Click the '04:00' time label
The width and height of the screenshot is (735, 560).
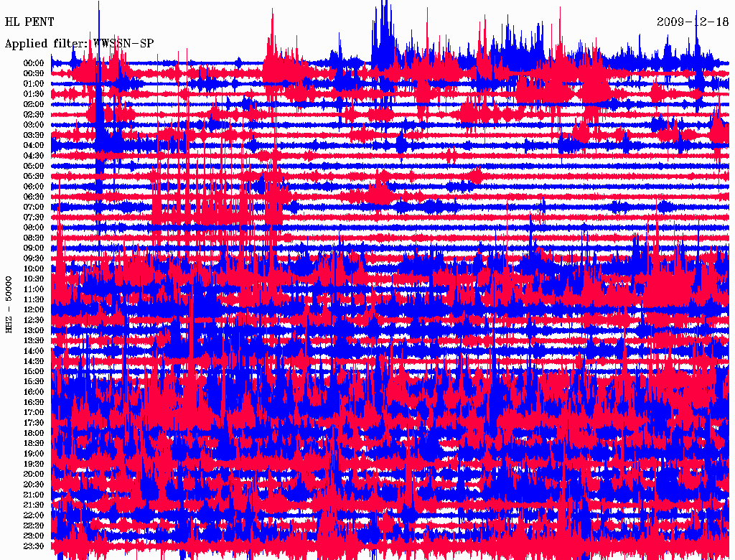coord(34,146)
